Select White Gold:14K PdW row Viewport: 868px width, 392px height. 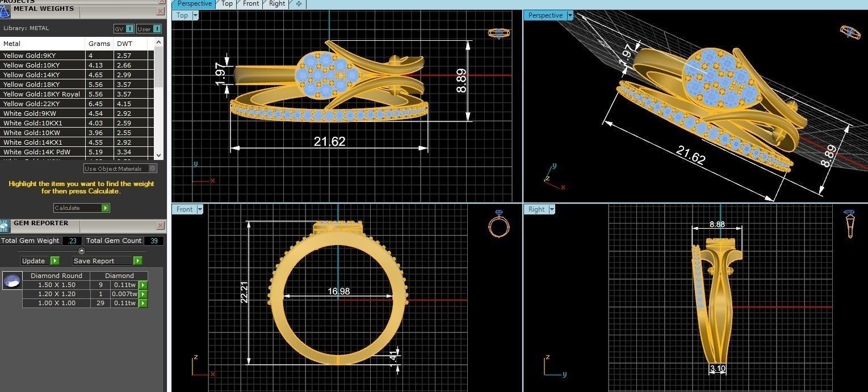coord(77,152)
